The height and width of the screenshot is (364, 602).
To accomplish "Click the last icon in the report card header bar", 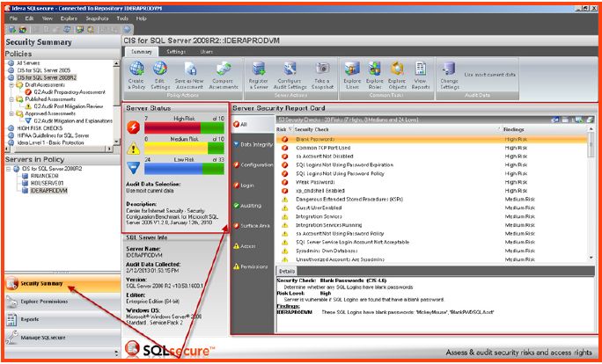I will (x=590, y=120).
